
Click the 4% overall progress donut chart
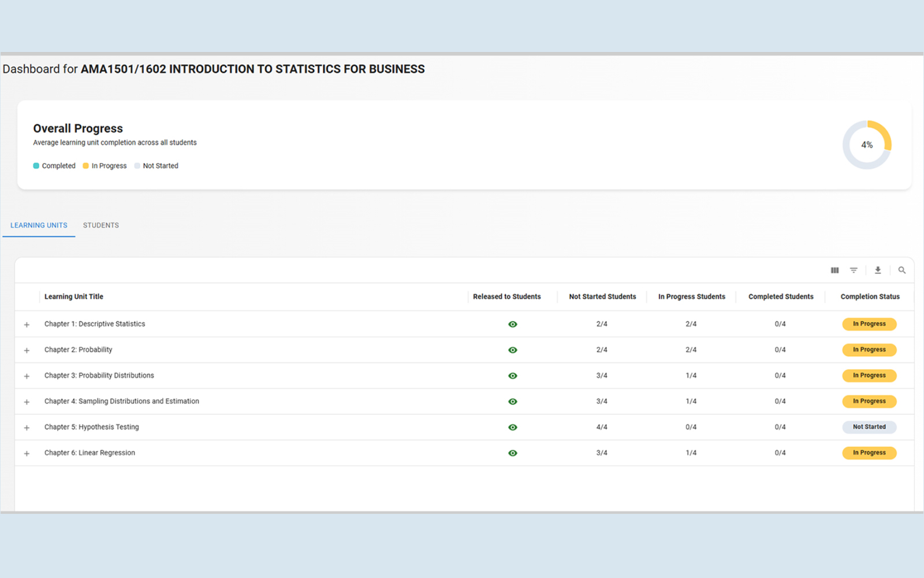867,144
